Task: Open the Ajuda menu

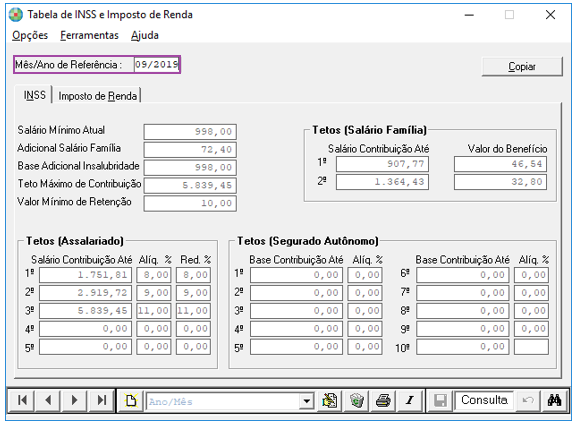Action: [145, 35]
